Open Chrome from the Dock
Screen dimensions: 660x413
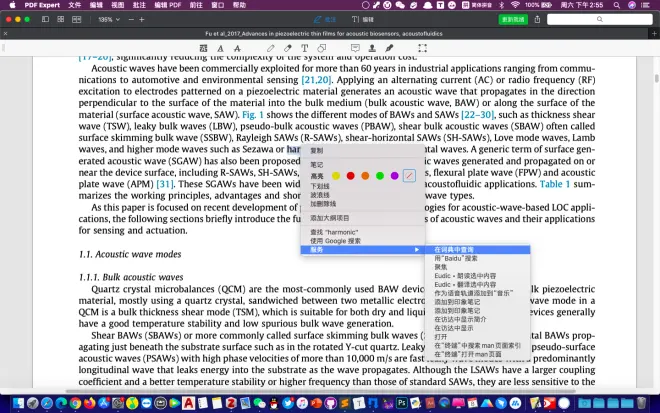click(x=75, y=403)
